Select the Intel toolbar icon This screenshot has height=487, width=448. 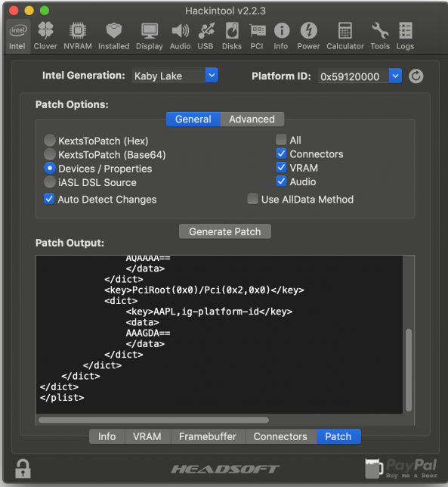click(17, 36)
